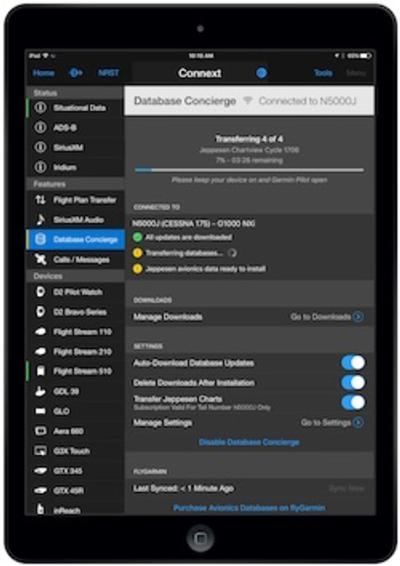This screenshot has width=400, height=566.
Task: Tap the Go to Downloads chevron
Action: tap(358, 317)
